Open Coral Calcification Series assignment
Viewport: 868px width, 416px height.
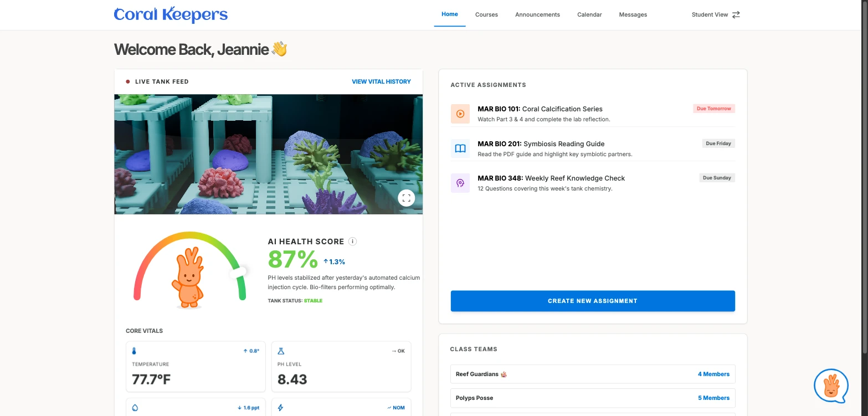click(593, 114)
